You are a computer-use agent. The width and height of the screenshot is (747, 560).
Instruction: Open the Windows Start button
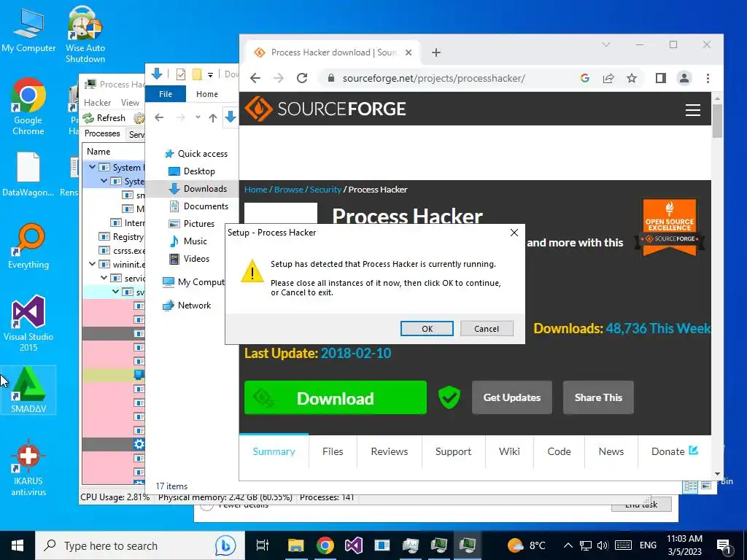tap(18, 545)
